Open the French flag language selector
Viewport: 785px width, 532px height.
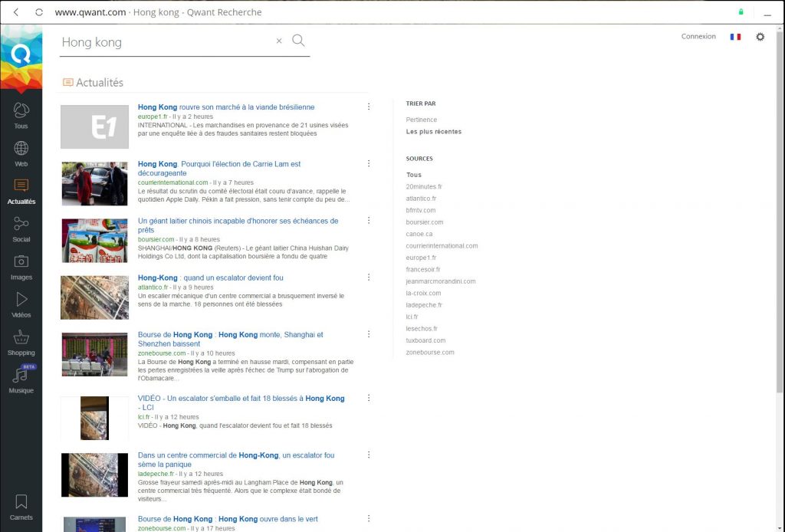[x=735, y=37]
